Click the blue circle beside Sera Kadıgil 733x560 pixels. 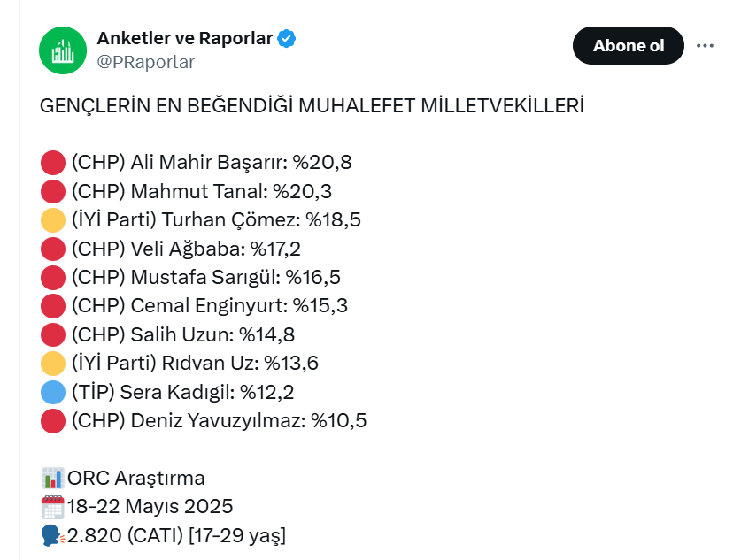(53, 392)
